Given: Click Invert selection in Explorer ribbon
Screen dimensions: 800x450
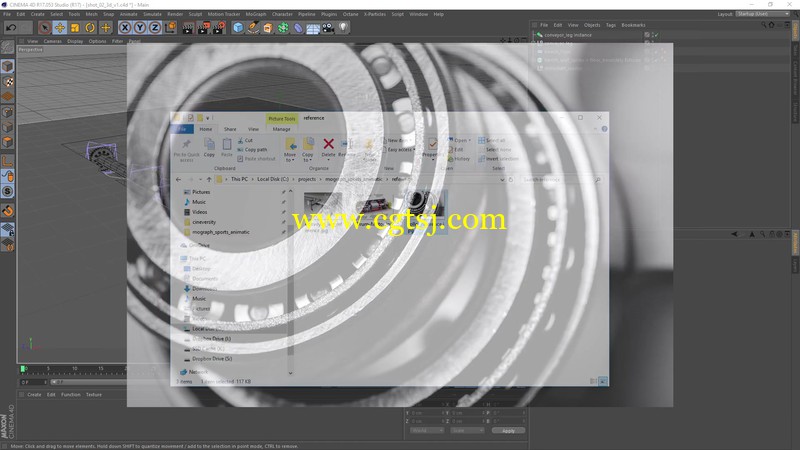Looking at the screenshot, I should tap(498, 159).
